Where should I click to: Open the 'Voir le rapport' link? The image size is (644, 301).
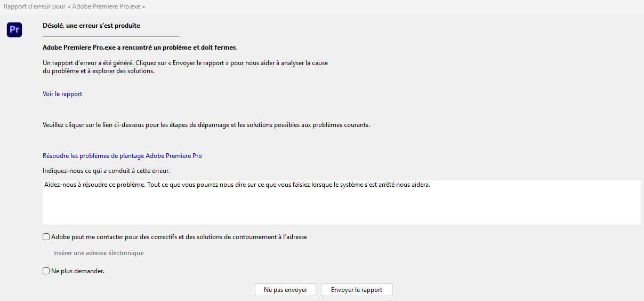(x=62, y=94)
